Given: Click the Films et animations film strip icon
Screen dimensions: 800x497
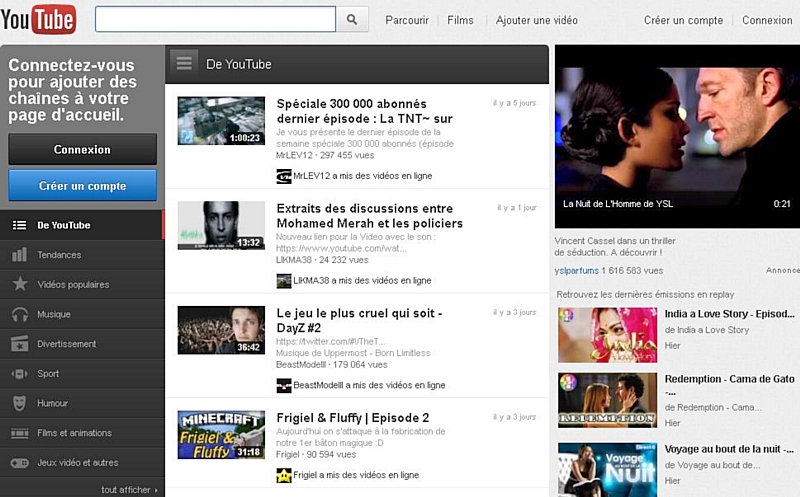Looking at the screenshot, I should click(20, 433).
